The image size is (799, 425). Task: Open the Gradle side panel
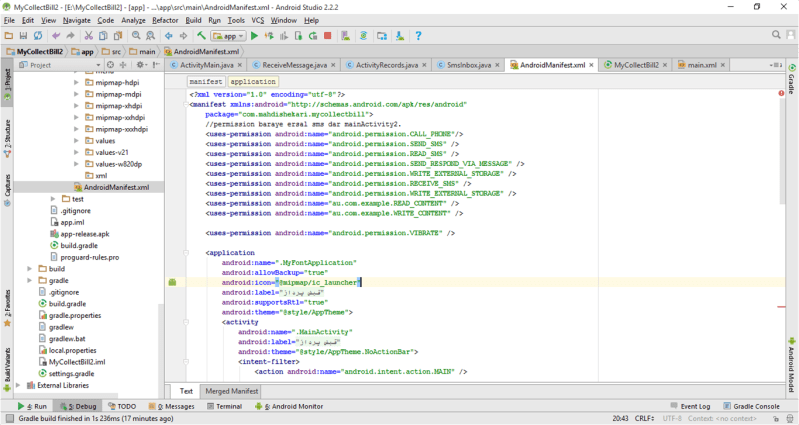(792, 79)
